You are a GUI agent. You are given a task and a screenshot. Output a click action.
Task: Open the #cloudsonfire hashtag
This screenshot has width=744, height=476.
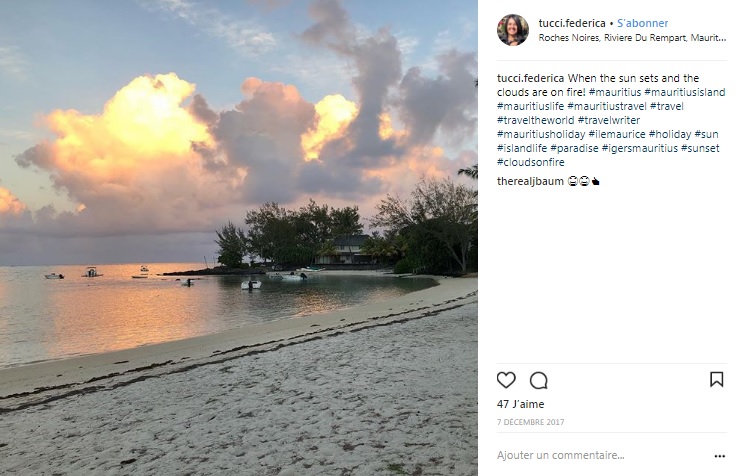531,162
